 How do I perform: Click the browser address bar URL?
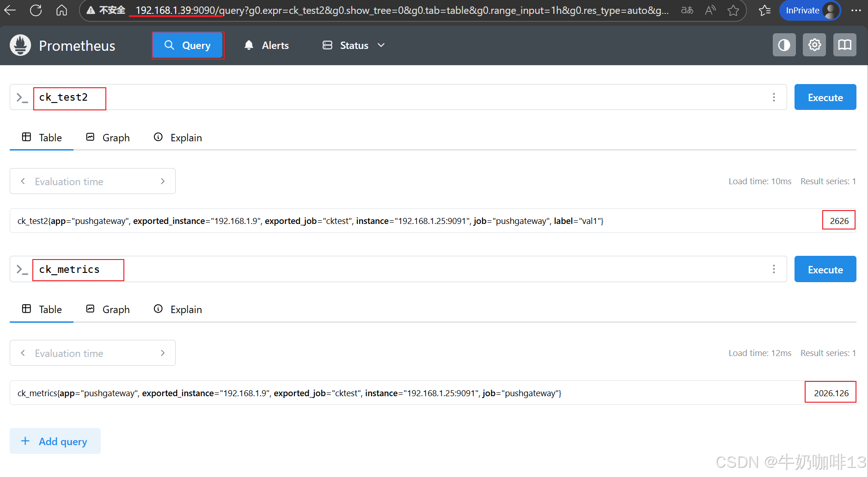coord(401,10)
